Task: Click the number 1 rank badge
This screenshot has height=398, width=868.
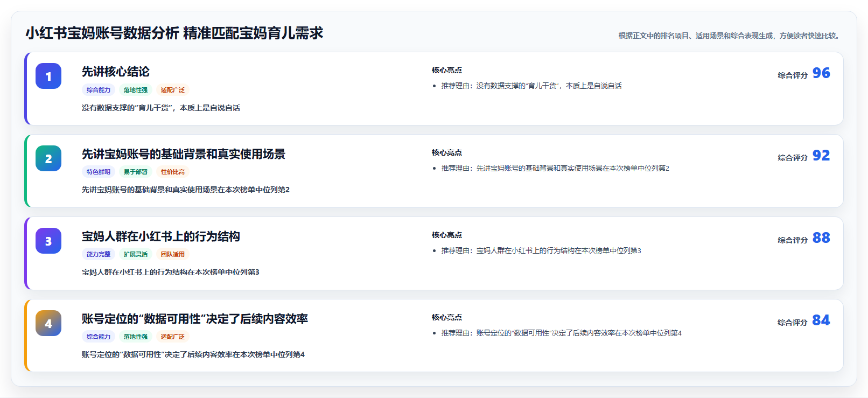Action: click(48, 76)
